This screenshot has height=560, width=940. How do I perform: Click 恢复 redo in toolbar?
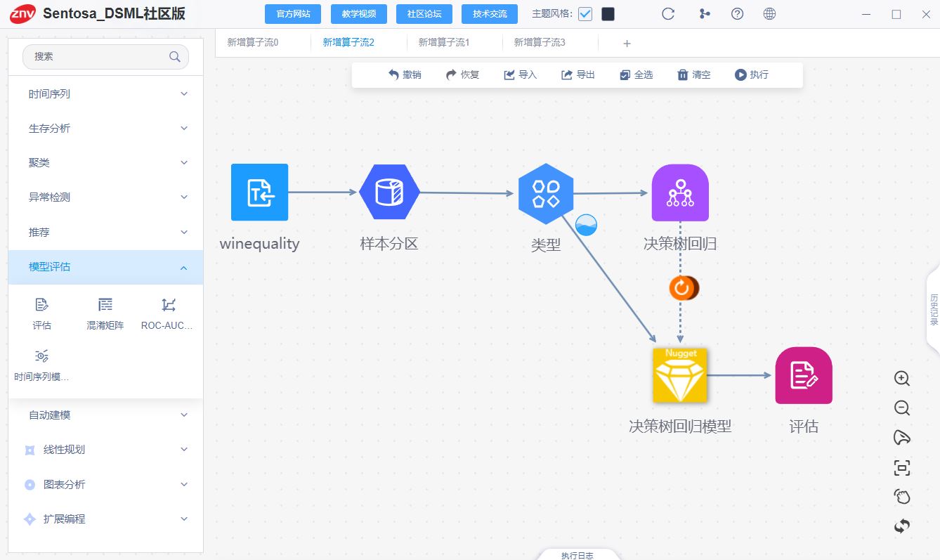coord(462,74)
